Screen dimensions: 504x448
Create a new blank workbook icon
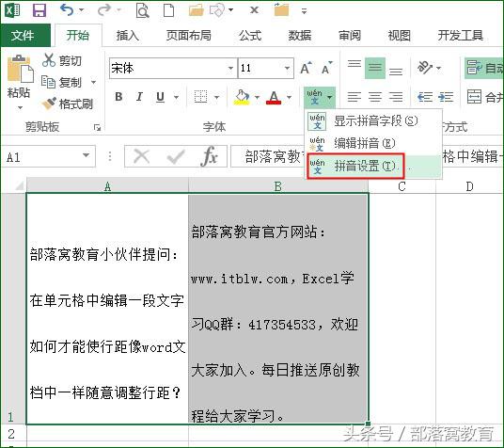pyautogui.click(x=168, y=10)
